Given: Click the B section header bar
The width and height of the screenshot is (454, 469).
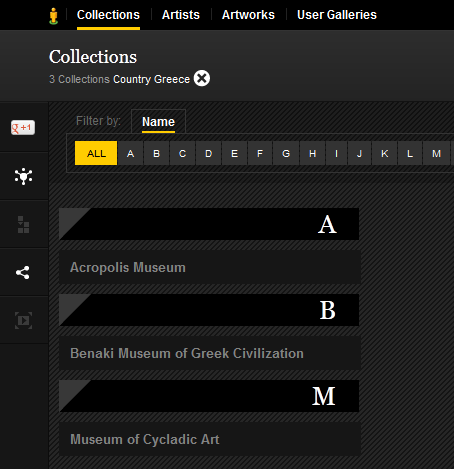Looking at the screenshot, I should pyautogui.click(x=209, y=310).
